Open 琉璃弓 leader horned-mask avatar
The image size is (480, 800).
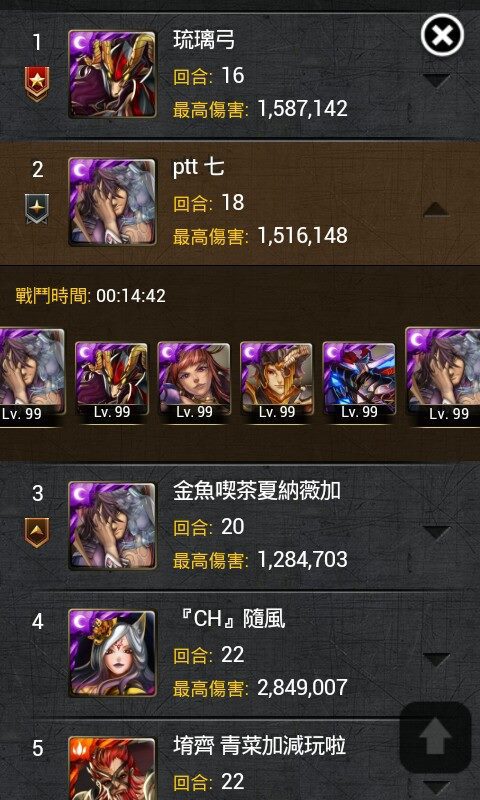[112, 74]
